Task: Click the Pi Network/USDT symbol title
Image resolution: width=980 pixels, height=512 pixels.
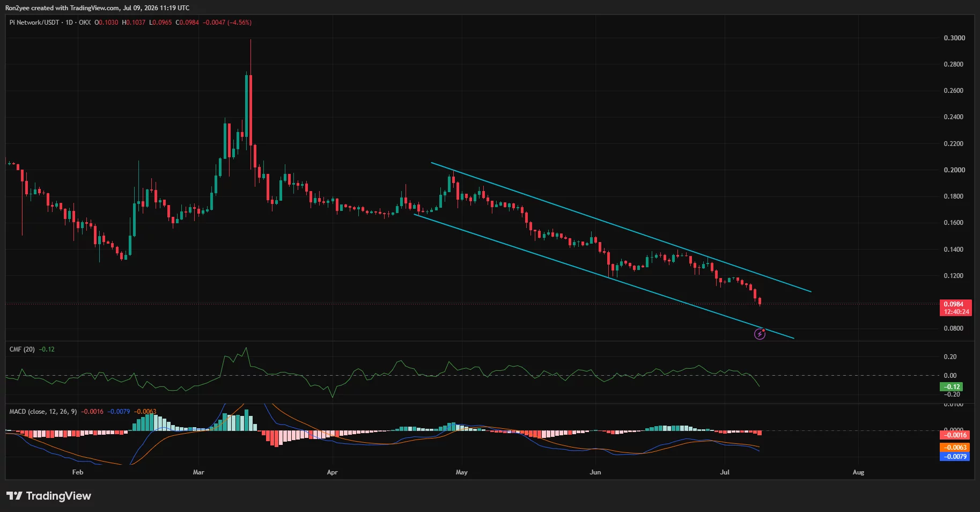Action: tap(34, 23)
